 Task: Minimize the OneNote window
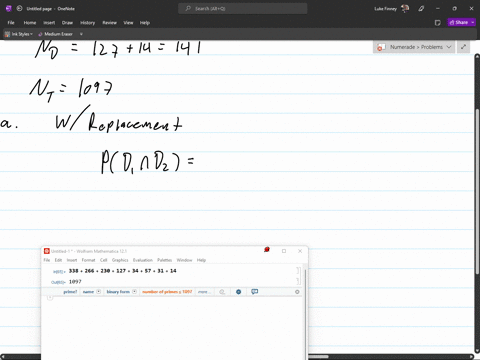438,9
